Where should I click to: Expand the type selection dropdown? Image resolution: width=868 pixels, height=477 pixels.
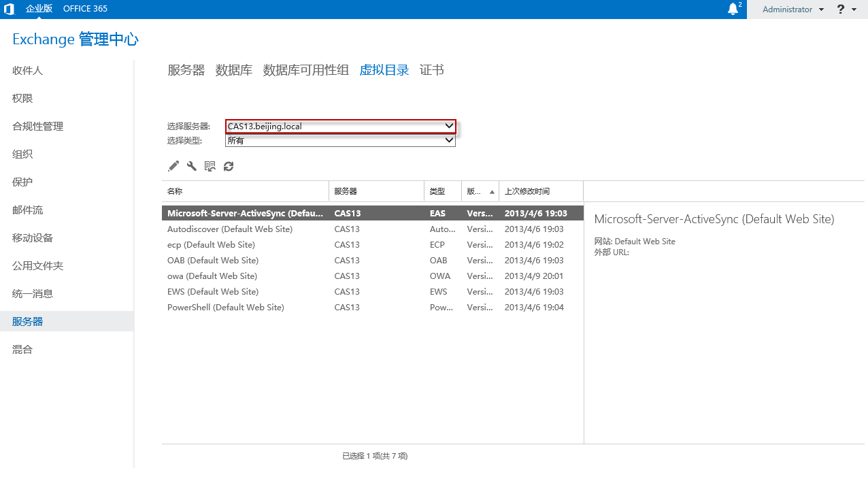pos(340,140)
